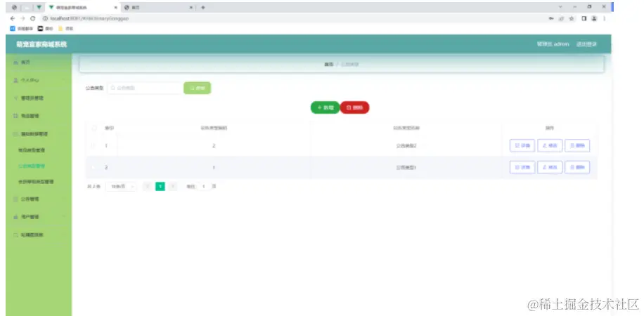Click the delete button in the second row
This screenshot has width=644, height=316.
(577, 167)
